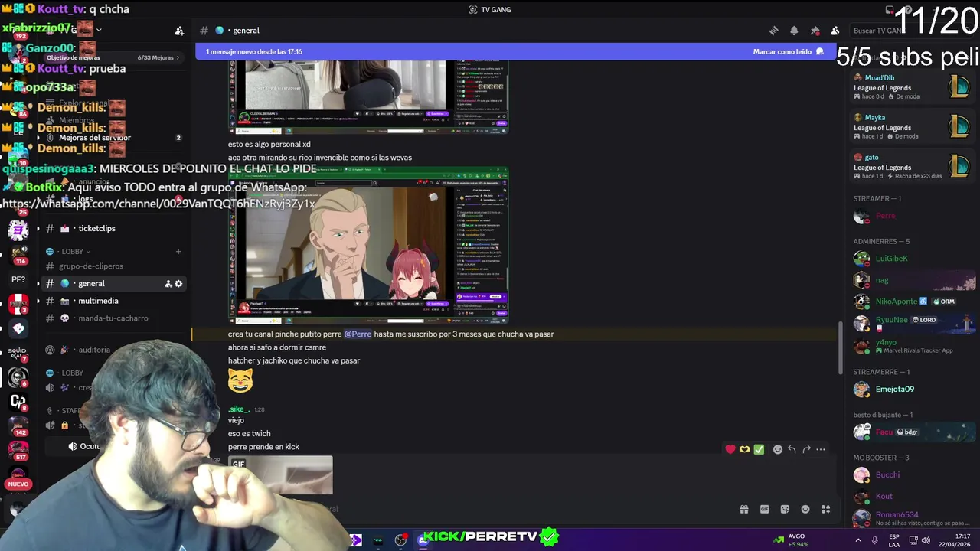
Task: Open the multimedia channel
Action: click(113, 301)
